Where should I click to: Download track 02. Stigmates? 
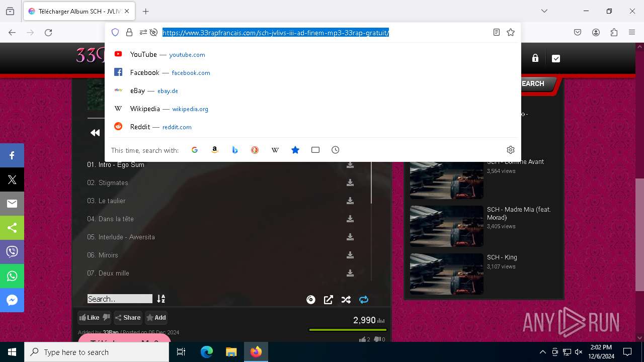click(x=350, y=183)
